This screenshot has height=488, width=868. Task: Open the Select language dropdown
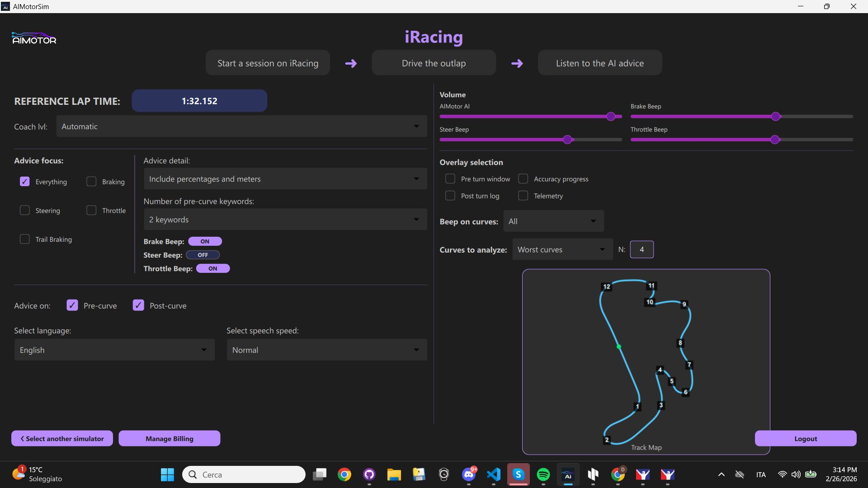pyautogui.click(x=114, y=350)
